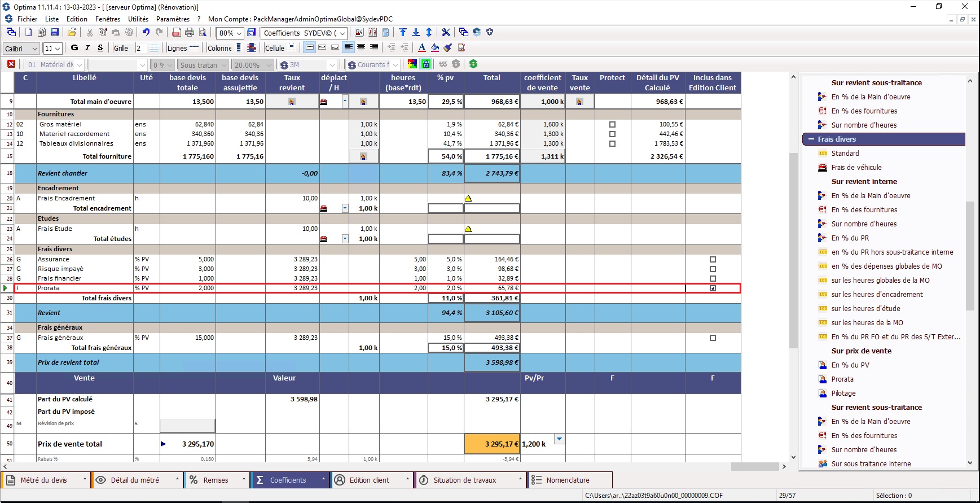
Task: Center text with the center alignment icon
Action: [361, 48]
